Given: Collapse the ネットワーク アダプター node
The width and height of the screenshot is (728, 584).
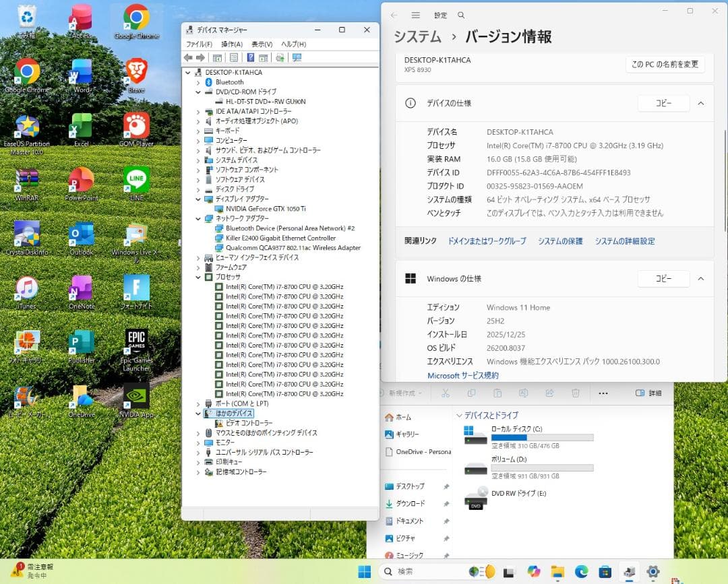Looking at the screenshot, I should (x=198, y=218).
